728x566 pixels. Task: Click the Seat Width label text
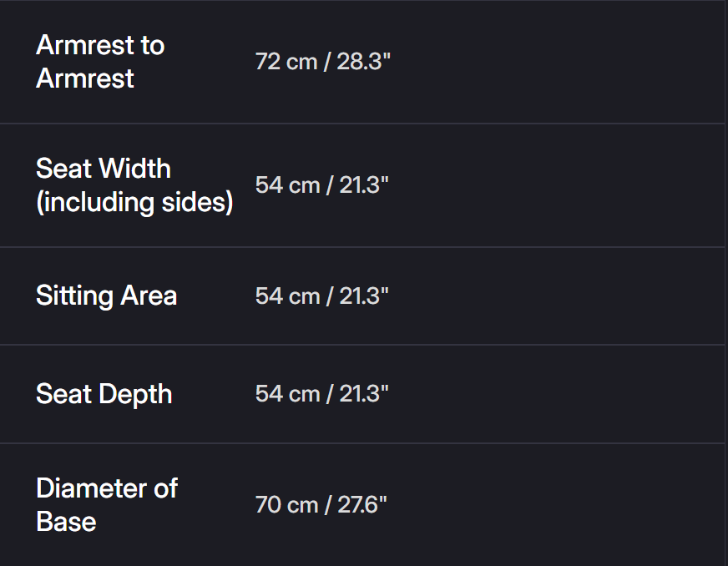104,169
